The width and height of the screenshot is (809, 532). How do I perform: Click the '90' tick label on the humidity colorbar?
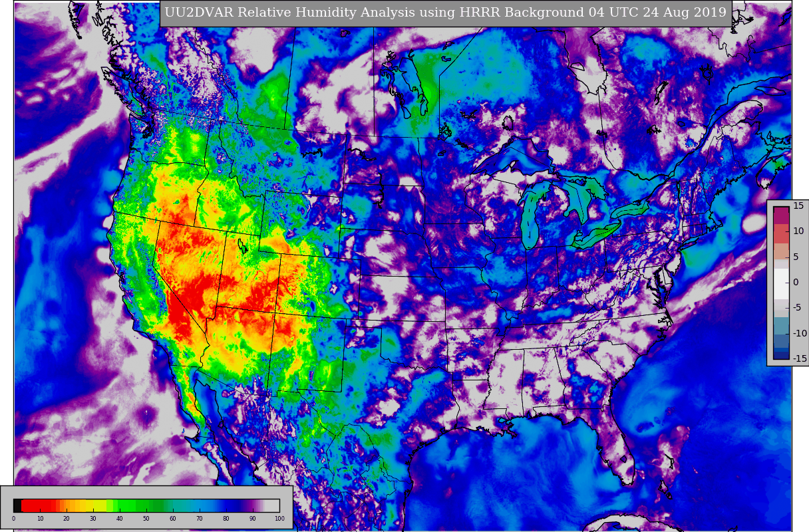point(252,519)
